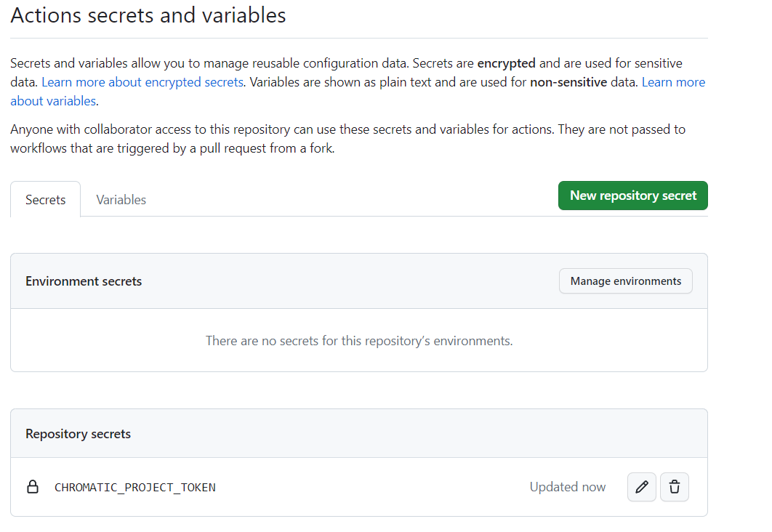Image resolution: width=772 pixels, height=532 pixels.
Task: Click the CHROMATIC_PROJECT_TOKEN secret name
Action: click(135, 487)
